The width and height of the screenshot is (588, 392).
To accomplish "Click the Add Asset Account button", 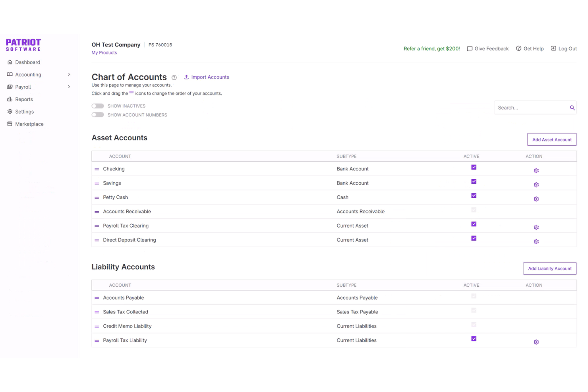I will [x=551, y=139].
